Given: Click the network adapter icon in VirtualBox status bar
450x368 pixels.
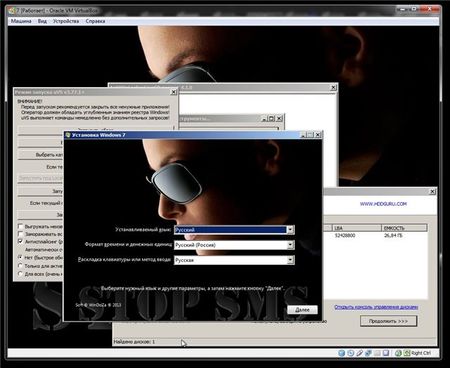Looking at the screenshot, I should pyautogui.click(x=368, y=353).
